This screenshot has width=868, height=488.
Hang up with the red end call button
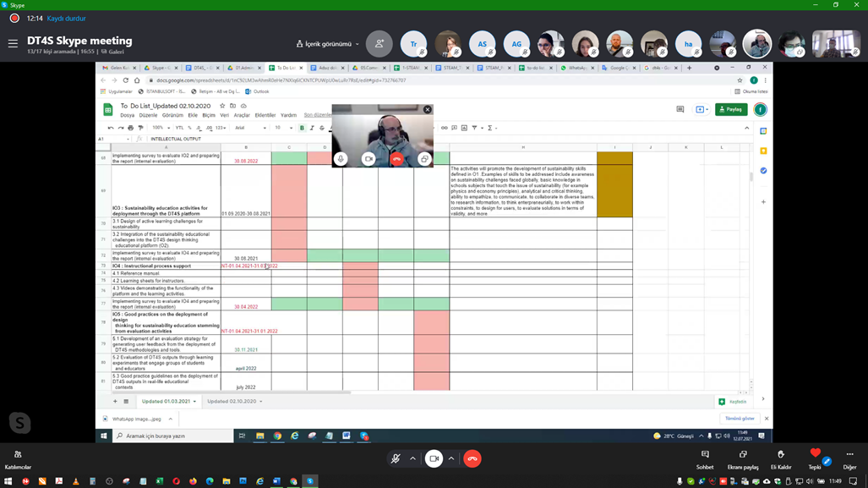point(472,458)
